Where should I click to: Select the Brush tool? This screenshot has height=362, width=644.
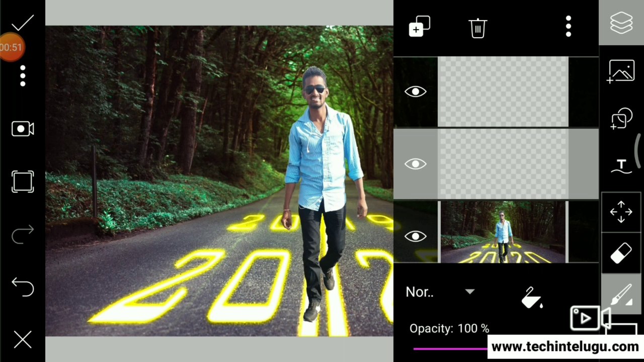coord(622,294)
